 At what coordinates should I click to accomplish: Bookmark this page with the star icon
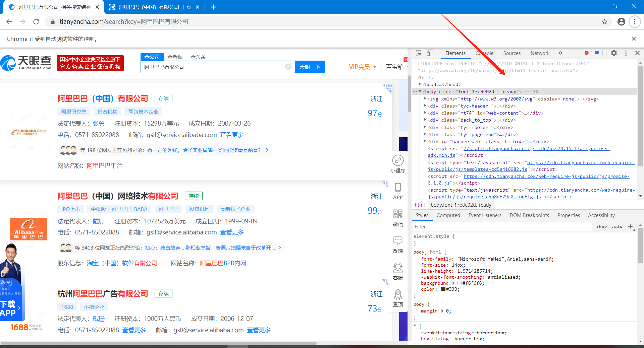[604, 22]
